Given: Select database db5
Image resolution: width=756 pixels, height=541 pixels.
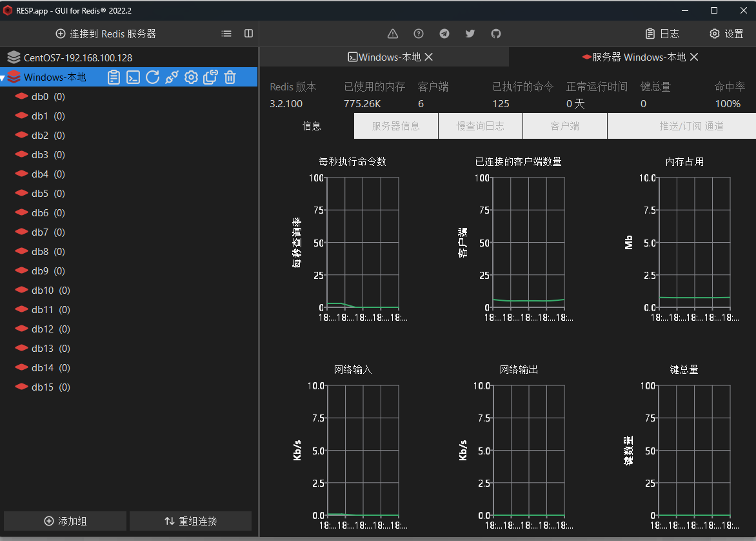Looking at the screenshot, I should (x=40, y=193).
